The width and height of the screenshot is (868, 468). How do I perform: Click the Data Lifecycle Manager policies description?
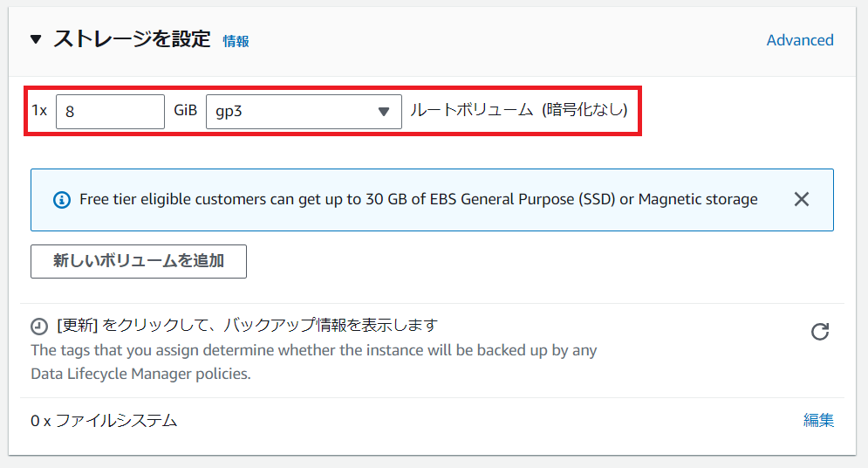[140, 374]
